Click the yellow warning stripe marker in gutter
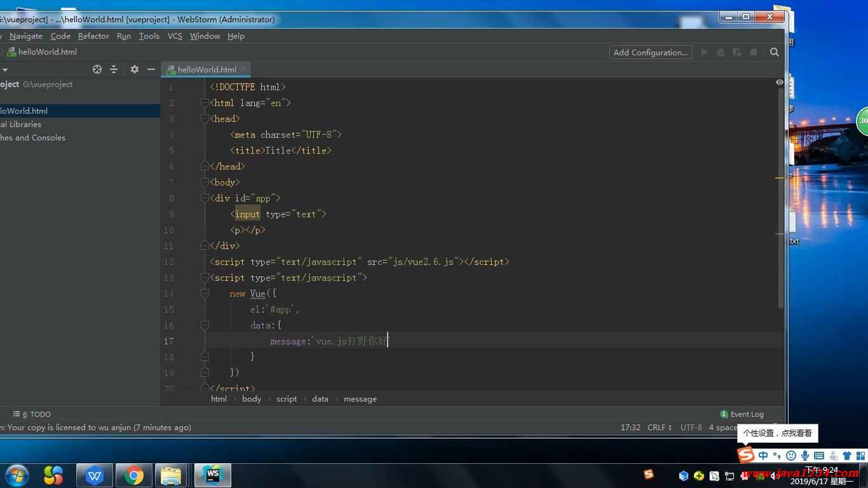The height and width of the screenshot is (488, 868). (x=780, y=178)
